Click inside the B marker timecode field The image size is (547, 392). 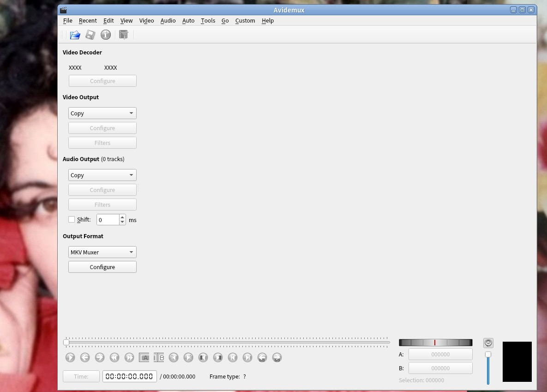[x=440, y=368]
